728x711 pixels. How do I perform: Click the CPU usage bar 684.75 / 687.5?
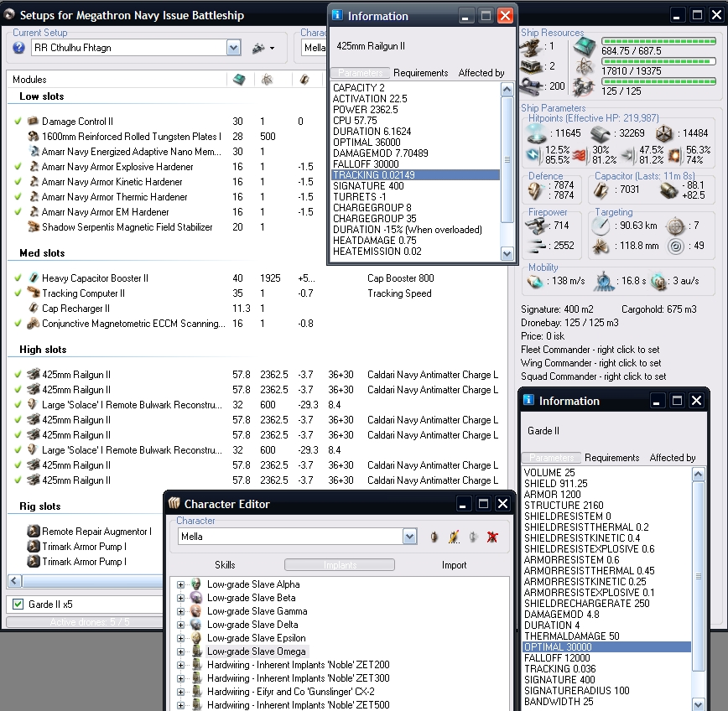658,41
